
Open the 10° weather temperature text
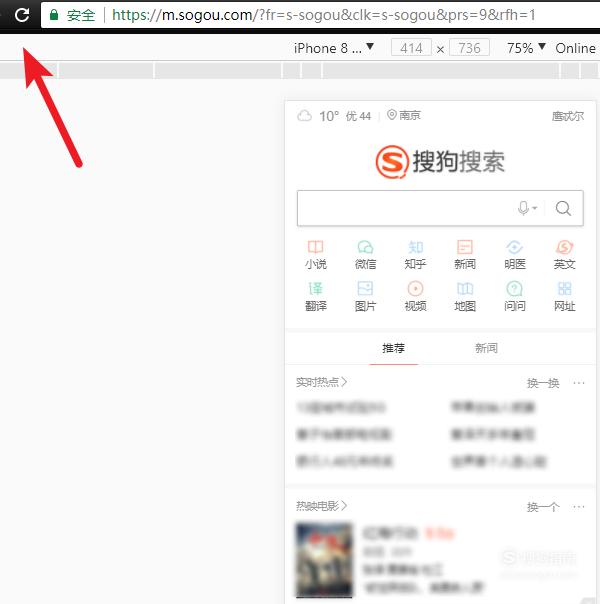tap(329, 116)
